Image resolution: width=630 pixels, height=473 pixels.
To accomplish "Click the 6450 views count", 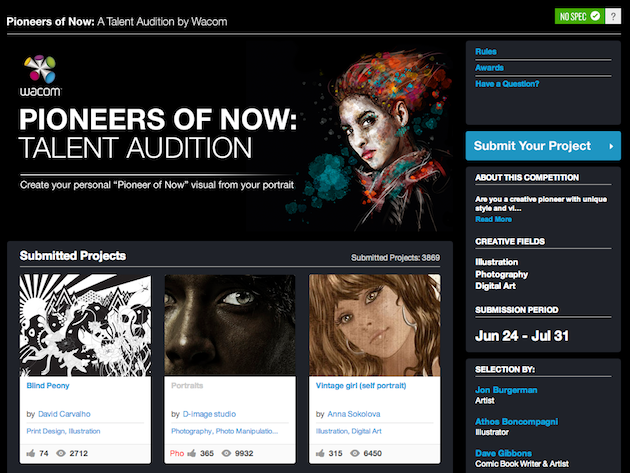I will [373, 453].
